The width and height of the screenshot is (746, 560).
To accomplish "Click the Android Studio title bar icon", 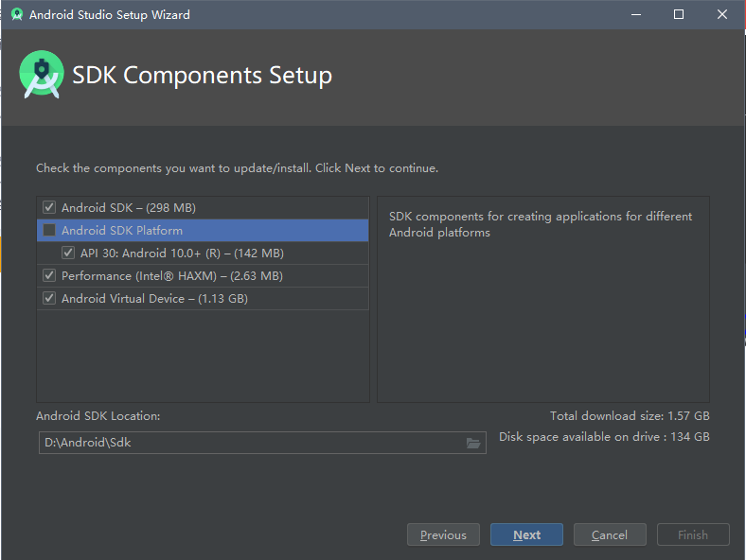I will (17, 15).
